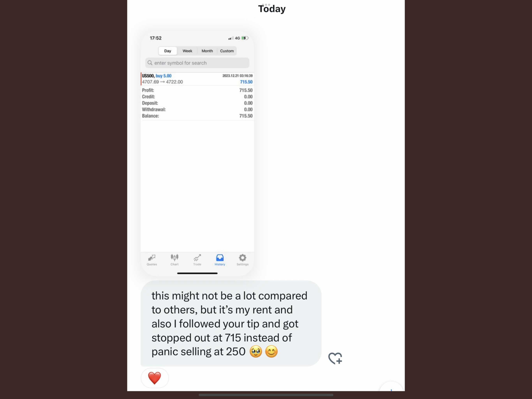Image resolution: width=532 pixels, height=399 pixels.
Task: Click the Balance 715.50 row
Action: 197,116
